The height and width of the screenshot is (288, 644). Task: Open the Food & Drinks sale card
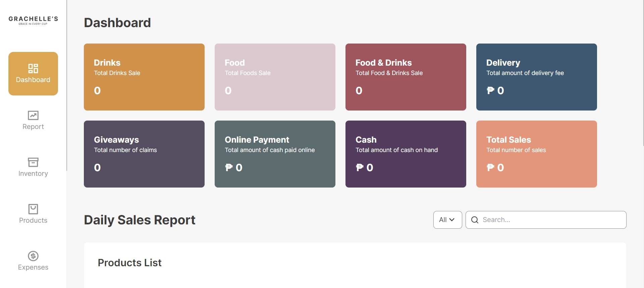(406, 77)
